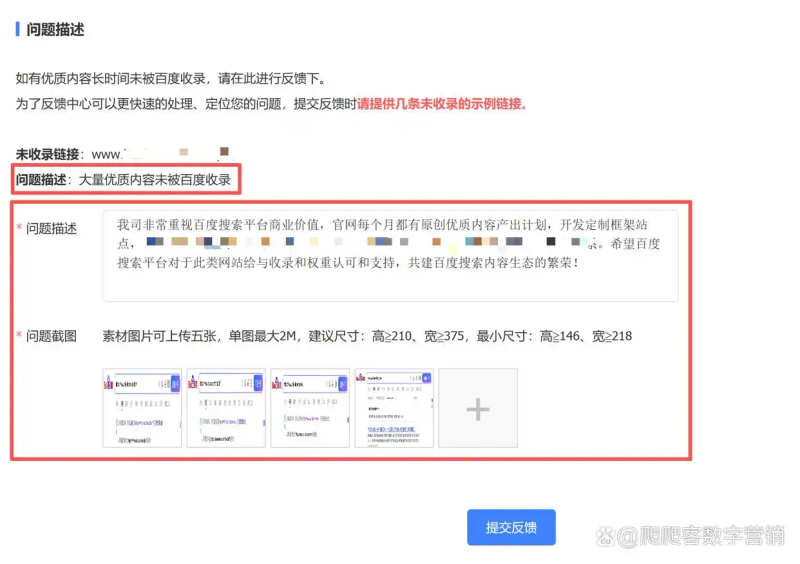
Task: Open the second uploaded screenshot thumbnail
Action: point(226,408)
